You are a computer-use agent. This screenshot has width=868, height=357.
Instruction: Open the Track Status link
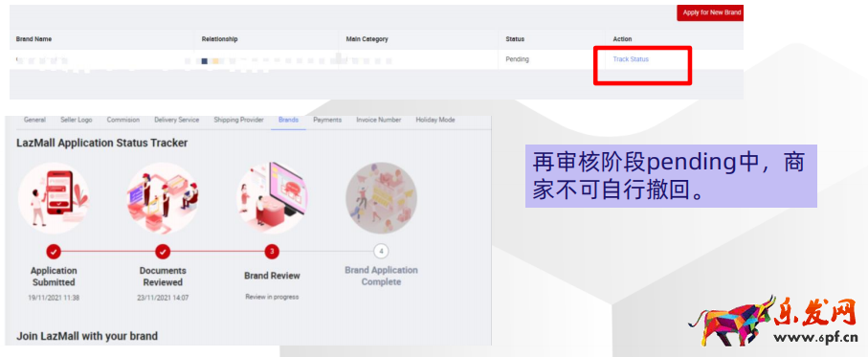point(631,59)
